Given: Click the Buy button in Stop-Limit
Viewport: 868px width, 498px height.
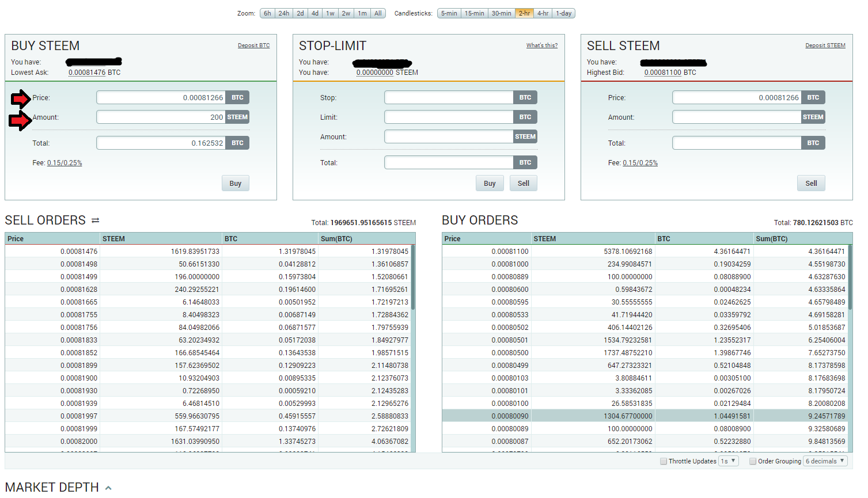Looking at the screenshot, I should 490,183.
